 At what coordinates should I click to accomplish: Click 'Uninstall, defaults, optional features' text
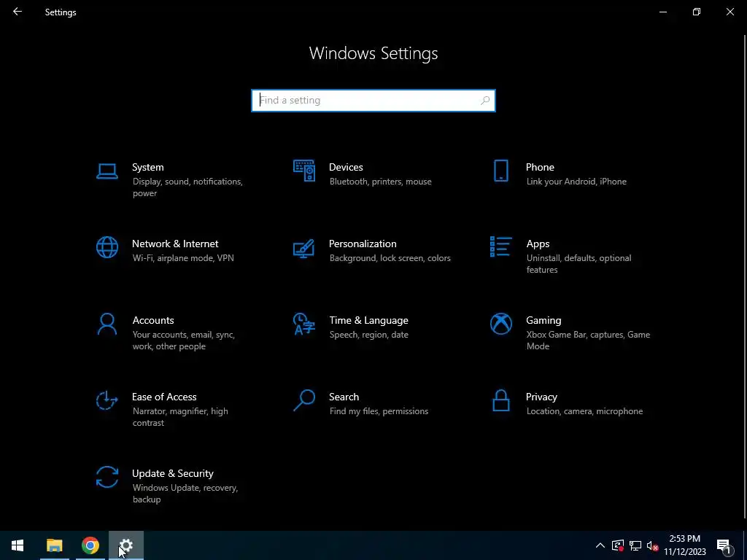(x=578, y=264)
